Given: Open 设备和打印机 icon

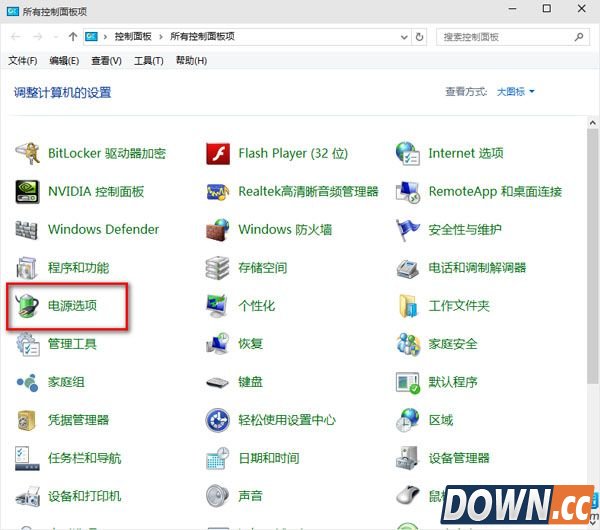Looking at the screenshot, I should (28, 497).
